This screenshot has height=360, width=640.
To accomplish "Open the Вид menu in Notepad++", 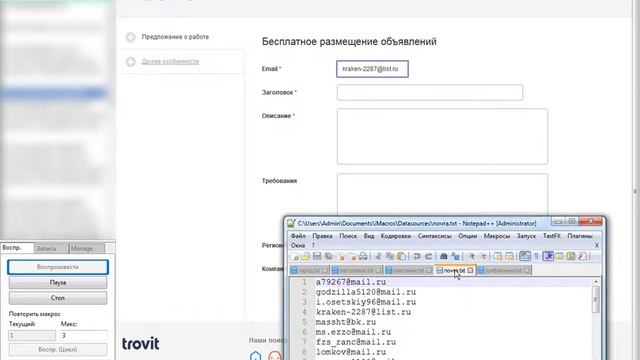I will point(369,236).
